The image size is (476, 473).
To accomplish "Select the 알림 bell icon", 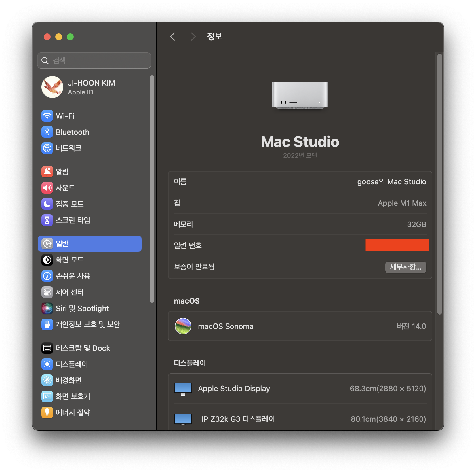I will click(47, 172).
